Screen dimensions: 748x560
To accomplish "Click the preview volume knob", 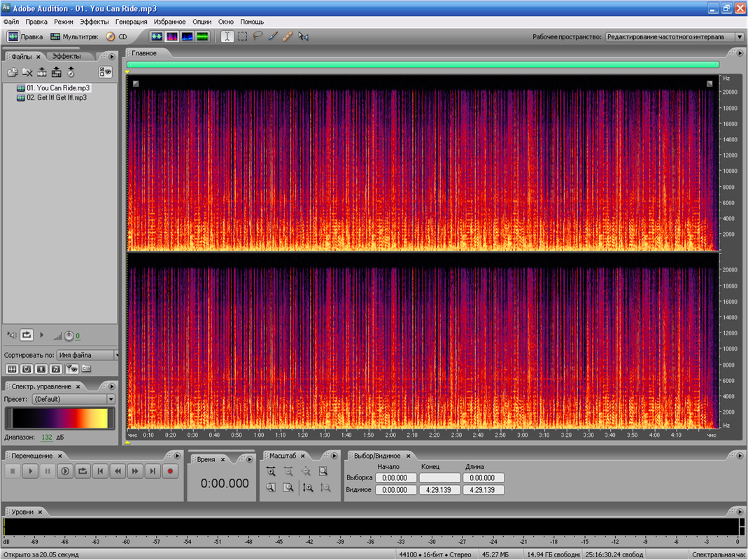I will click(69, 336).
